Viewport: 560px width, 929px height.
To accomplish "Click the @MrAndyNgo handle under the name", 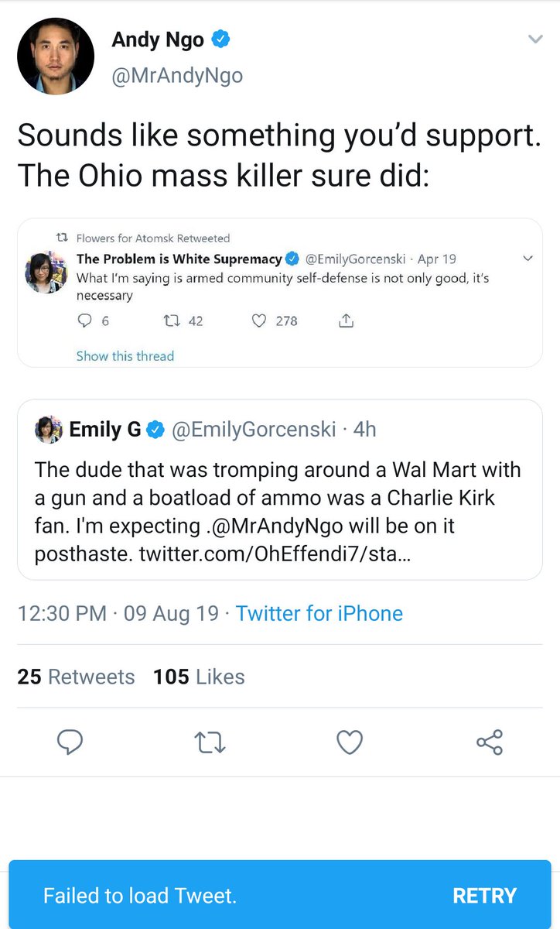I will (177, 75).
